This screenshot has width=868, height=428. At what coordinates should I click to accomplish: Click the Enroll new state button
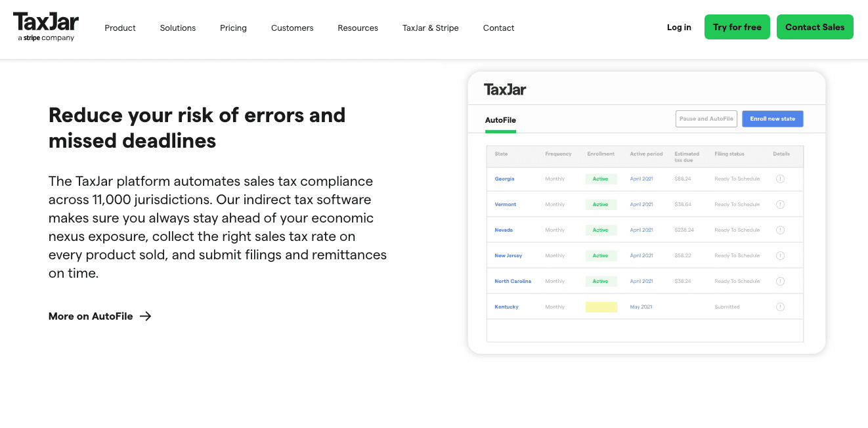click(x=773, y=119)
